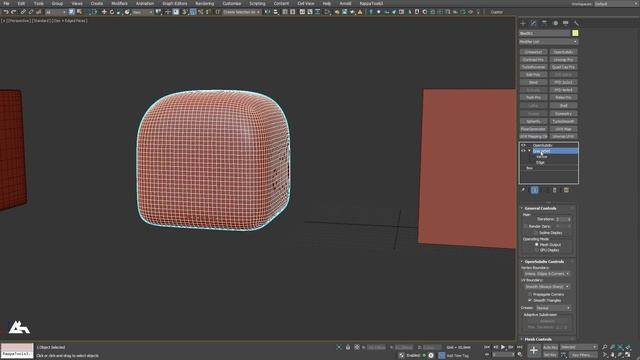Click the Zoom viewport navigation icon
The height and width of the screenshot is (360, 640).
(x=604, y=347)
